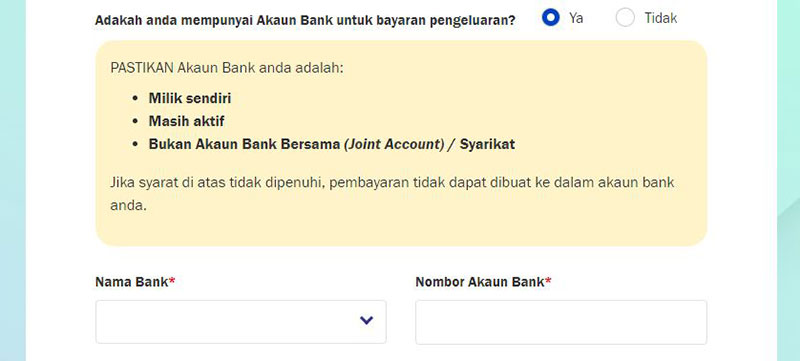Click the red asterisk beside Nombor Akaun Bank

(x=548, y=280)
